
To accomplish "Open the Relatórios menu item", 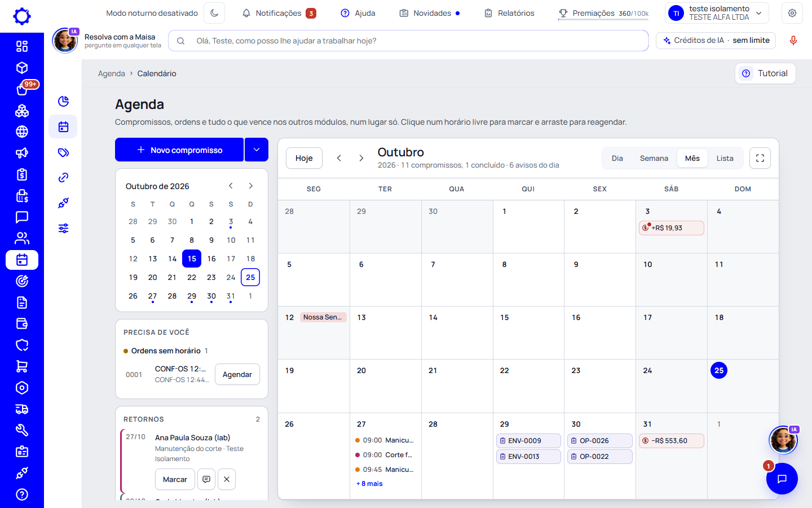I will click(509, 13).
